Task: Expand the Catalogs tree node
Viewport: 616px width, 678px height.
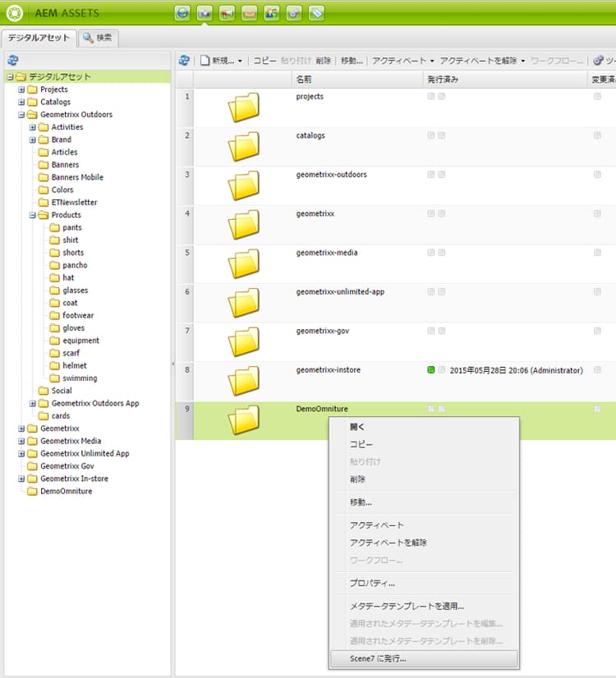Action: (21, 102)
